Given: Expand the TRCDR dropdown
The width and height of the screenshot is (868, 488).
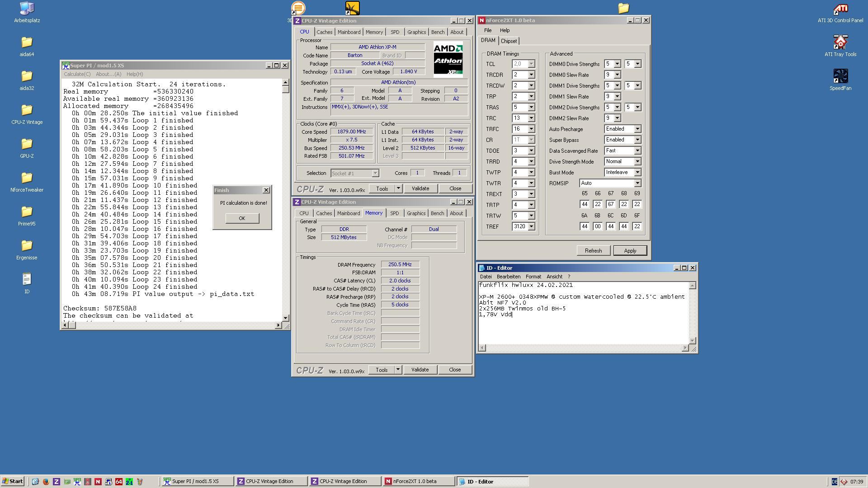Looking at the screenshot, I should [x=531, y=75].
